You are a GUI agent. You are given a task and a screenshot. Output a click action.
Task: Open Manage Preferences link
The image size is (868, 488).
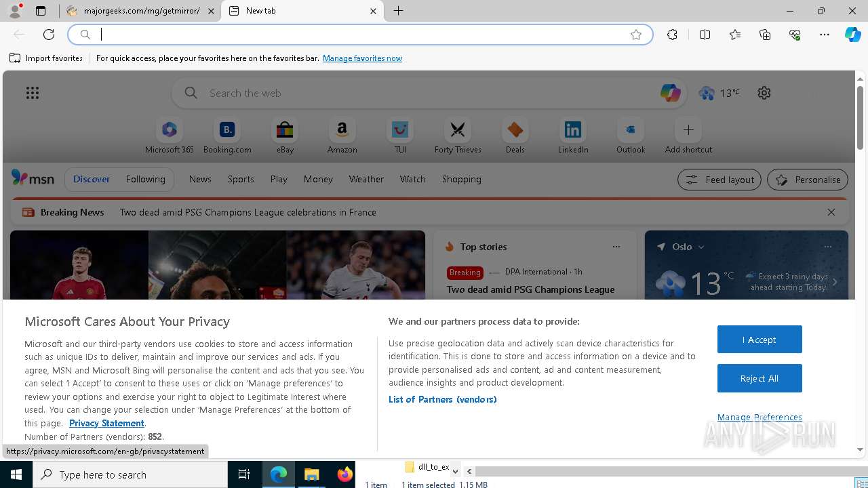point(759,417)
